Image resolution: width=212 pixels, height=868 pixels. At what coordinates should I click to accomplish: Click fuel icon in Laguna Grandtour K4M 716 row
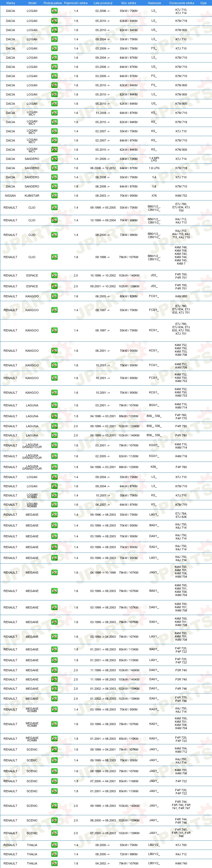(x=54, y=456)
